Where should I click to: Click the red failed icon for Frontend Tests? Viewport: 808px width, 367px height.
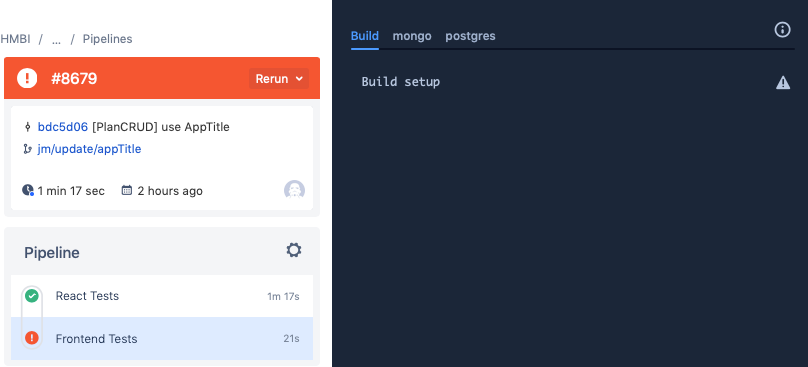tap(32, 338)
